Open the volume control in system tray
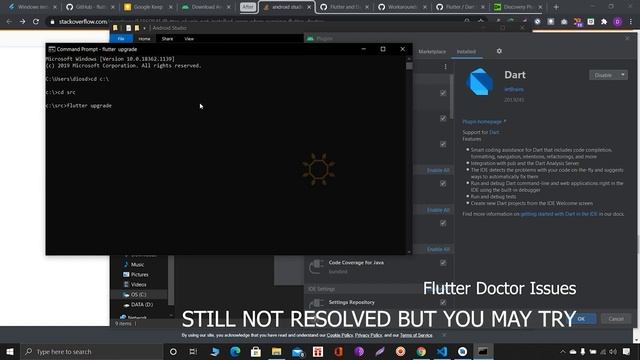The width and height of the screenshot is (640, 360). point(613,351)
